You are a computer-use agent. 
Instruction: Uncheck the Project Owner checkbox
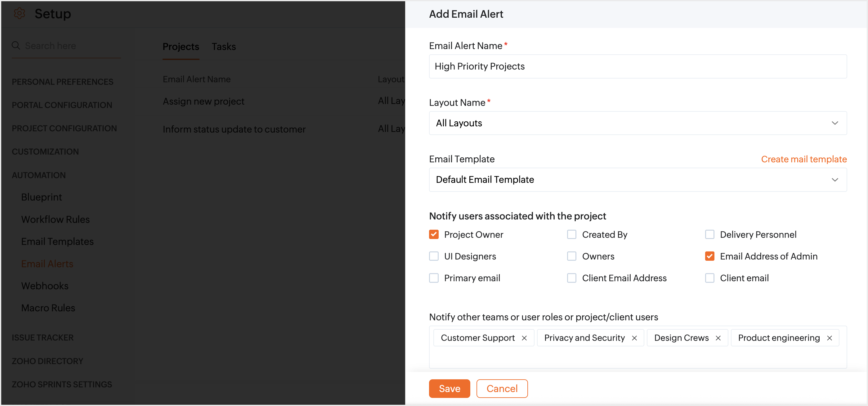434,234
